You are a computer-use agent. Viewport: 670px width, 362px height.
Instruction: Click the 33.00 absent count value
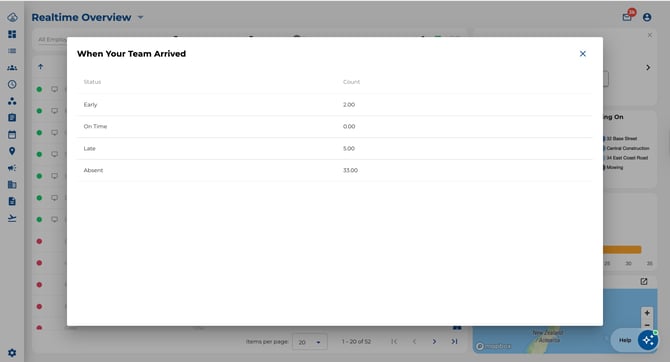(x=350, y=170)
